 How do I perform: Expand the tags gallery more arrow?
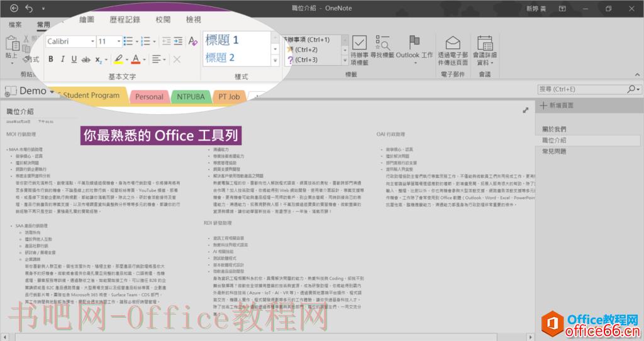tap(345, 60)
